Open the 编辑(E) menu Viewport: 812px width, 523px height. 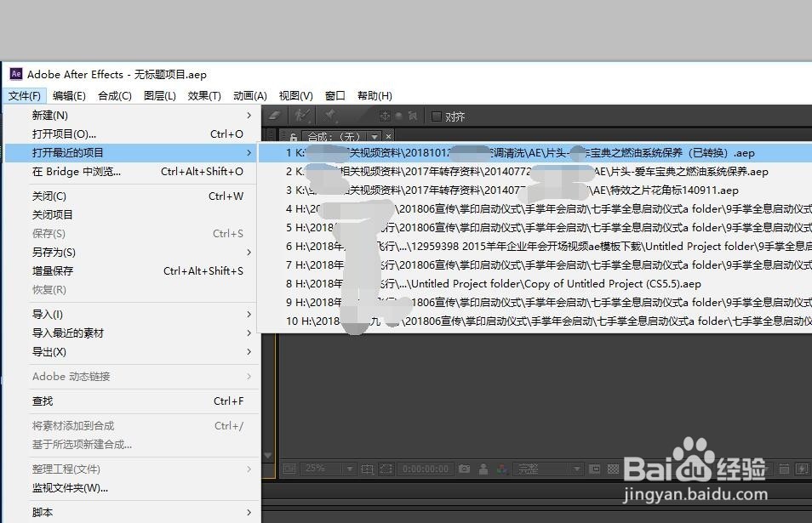pyautogui.click(x=70, y=96)
